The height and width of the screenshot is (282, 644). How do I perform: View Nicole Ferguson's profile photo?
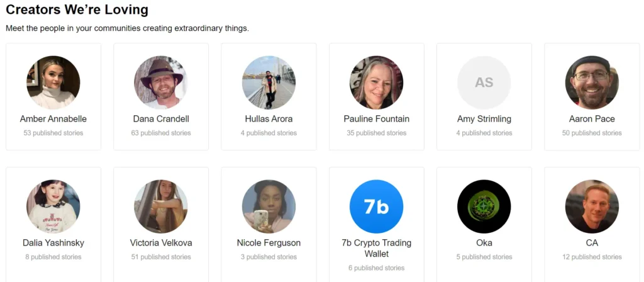point(269,206)
